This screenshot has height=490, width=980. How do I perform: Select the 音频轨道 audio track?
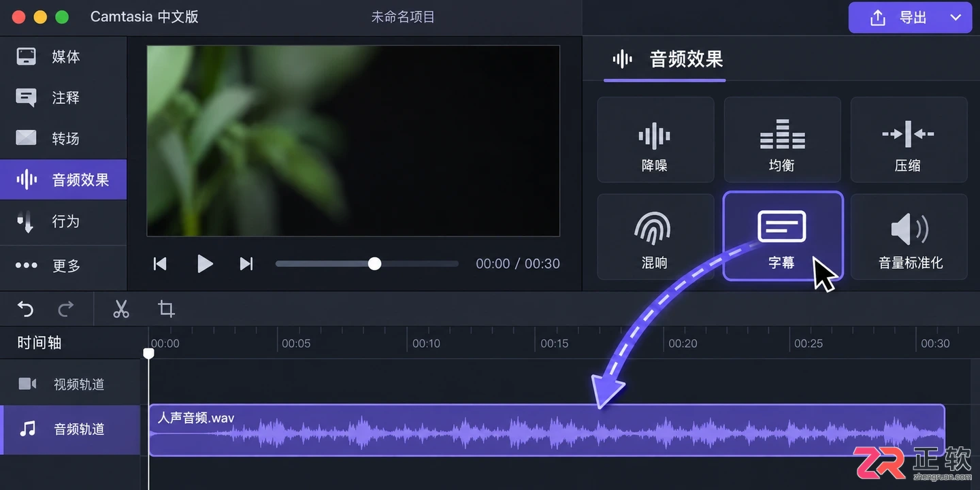pos(70,429)
